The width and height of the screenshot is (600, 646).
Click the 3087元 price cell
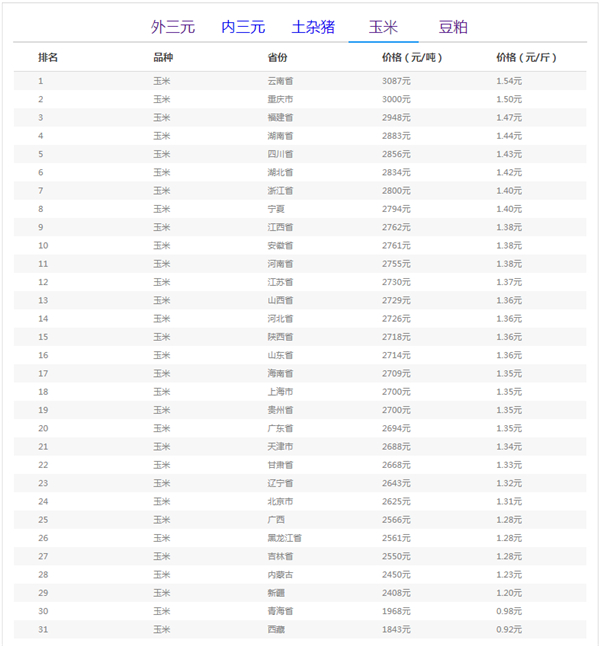[x=396, y=81]
